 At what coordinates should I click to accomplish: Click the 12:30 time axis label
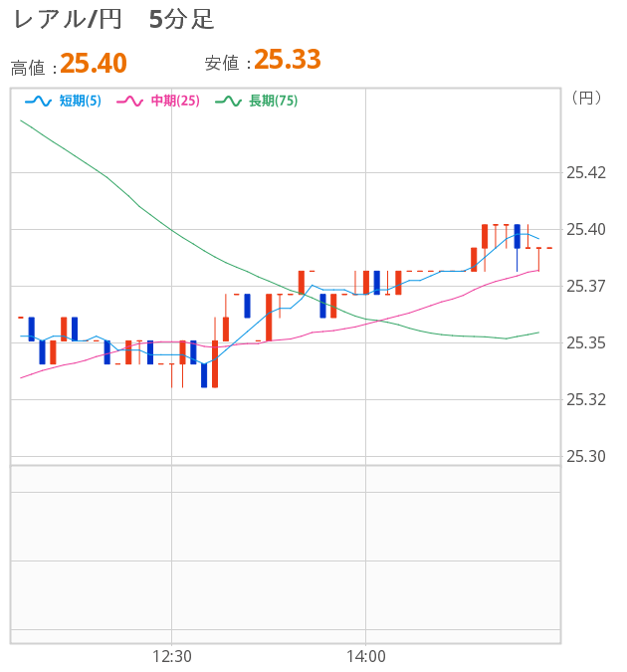coord(172,657)
